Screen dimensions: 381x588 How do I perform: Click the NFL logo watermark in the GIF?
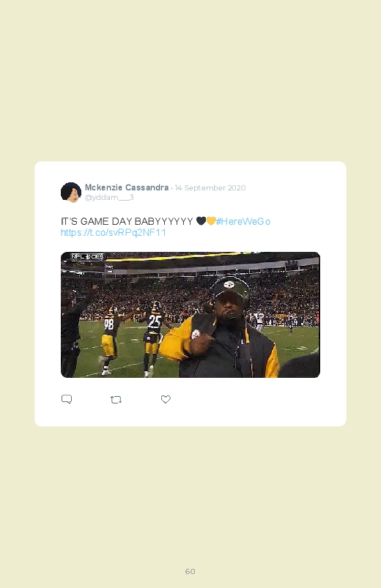[87, 256]
